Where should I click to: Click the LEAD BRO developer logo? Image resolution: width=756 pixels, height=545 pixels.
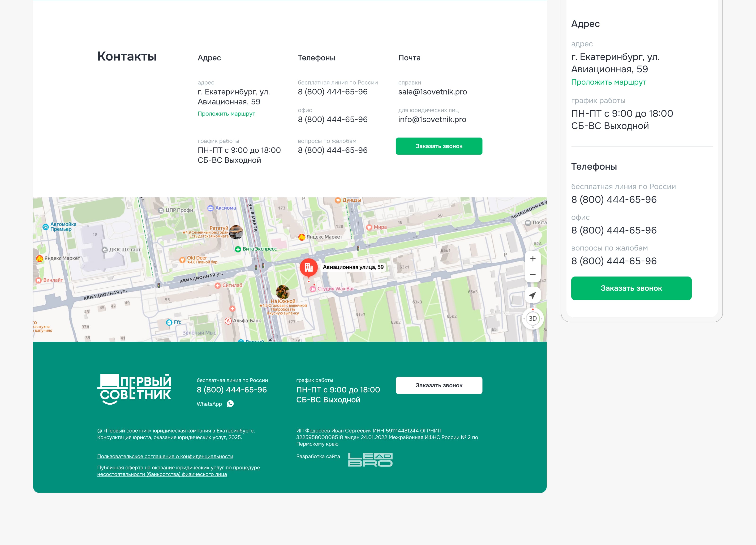pyautogui.click(x=370, y=460)
